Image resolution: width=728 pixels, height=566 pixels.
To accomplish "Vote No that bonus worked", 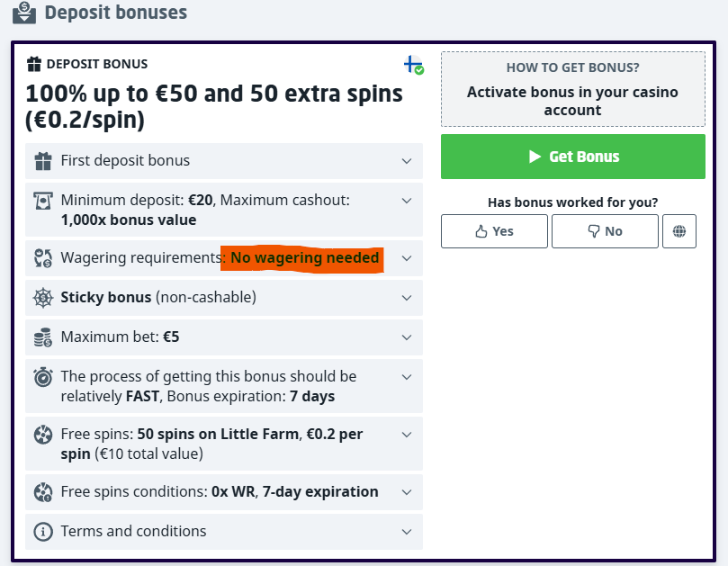I will click(x=605, y=231).
